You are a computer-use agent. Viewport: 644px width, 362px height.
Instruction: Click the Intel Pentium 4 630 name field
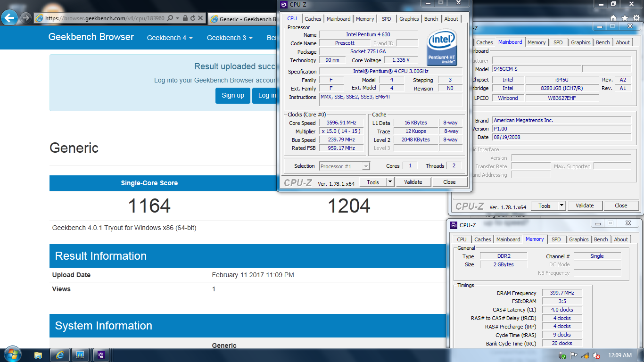pos(368,34)
